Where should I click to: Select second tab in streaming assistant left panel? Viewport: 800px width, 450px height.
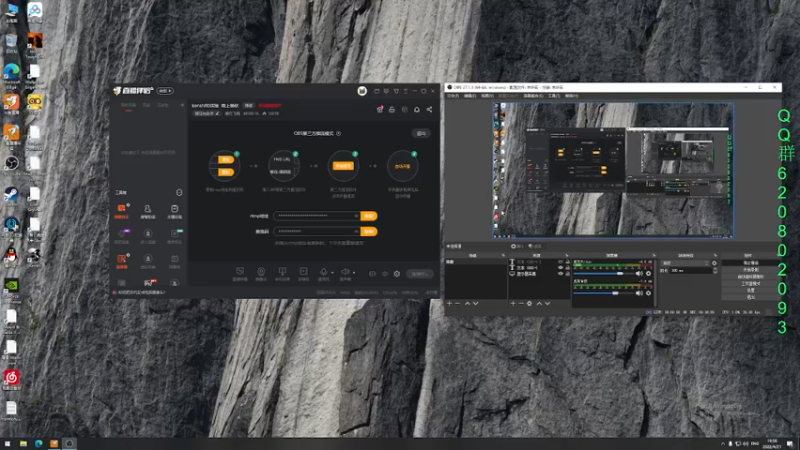click(x=146, y=105)
